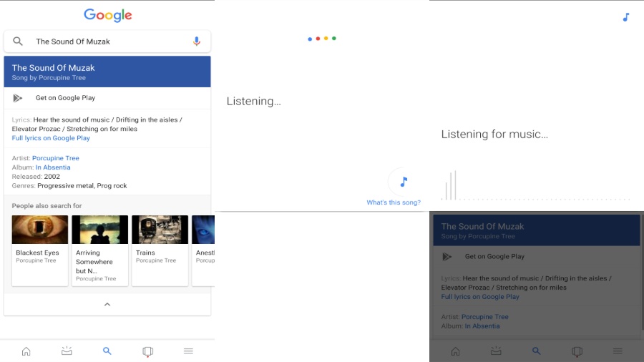Tap the microphone icon in search bar
The width and height of the screenshot is (644, 362).
(x=197, y=41)
